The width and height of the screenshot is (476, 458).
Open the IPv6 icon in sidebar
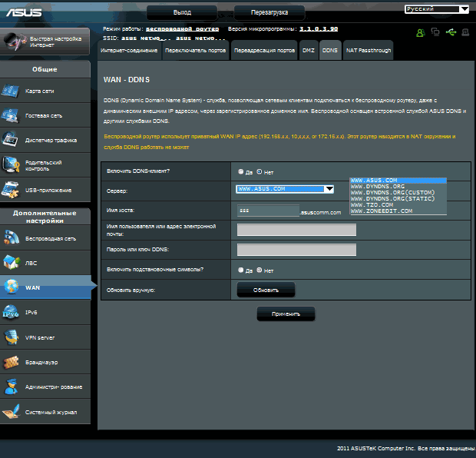pos(11,312)
